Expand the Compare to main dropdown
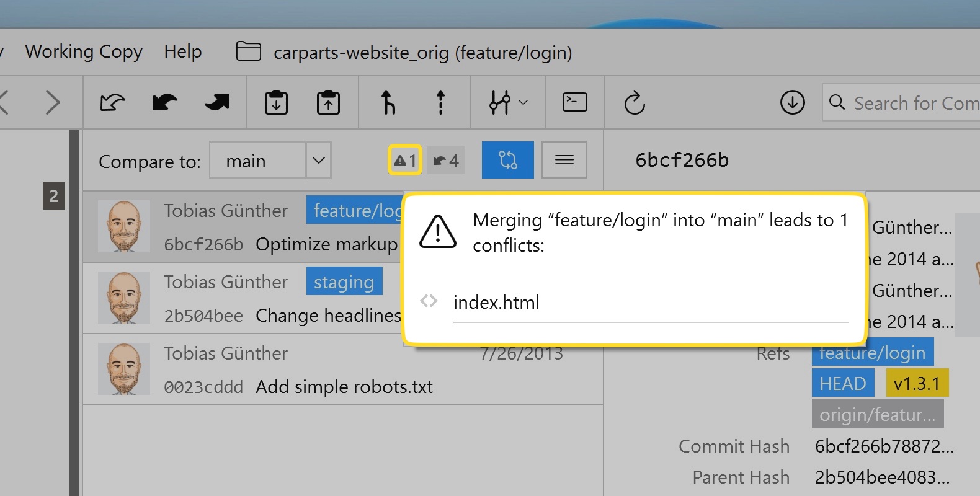The width and height of the screenshot is (980, 496). coord(319,161)
